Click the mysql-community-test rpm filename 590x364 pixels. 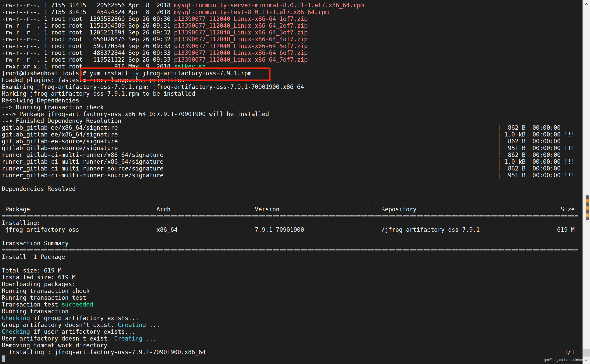tap(251, 12)
